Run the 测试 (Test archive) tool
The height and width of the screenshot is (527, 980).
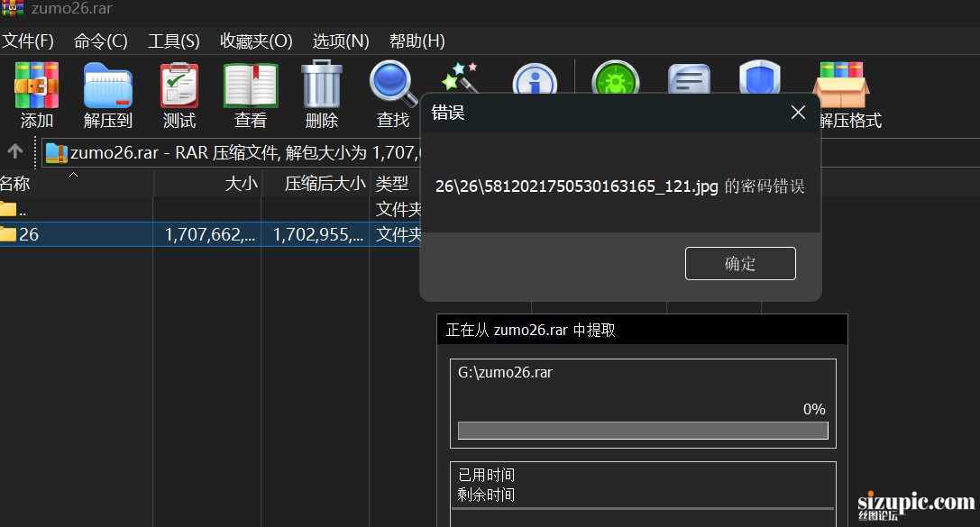point(179,90)
